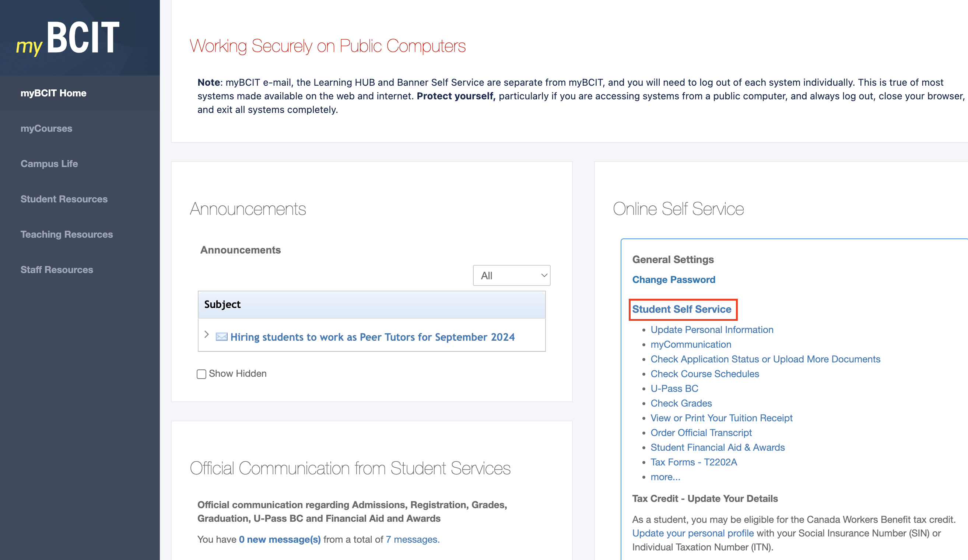
Task: Click Update Personal Information
Action: tap(712, 330)
